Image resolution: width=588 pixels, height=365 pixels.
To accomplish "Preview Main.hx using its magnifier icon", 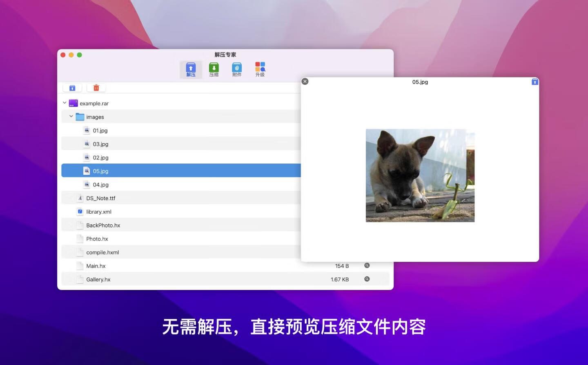I will pos(367,265).
